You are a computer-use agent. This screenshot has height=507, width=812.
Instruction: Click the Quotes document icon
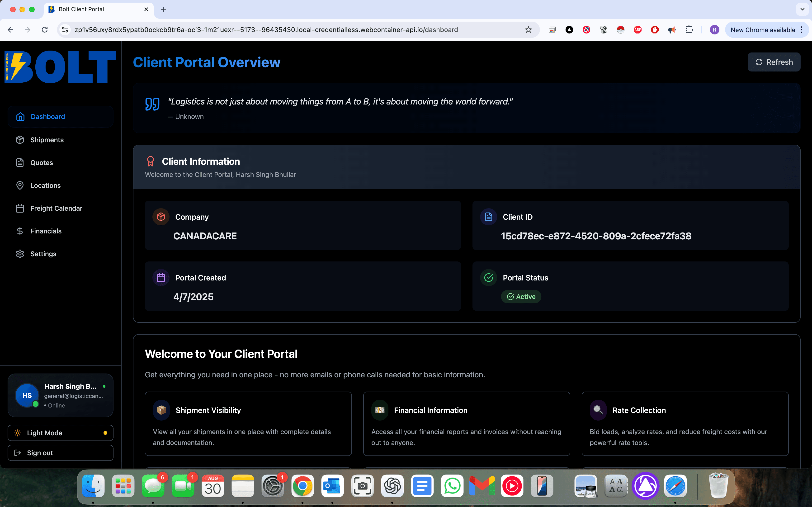click(x=20, y=163)
